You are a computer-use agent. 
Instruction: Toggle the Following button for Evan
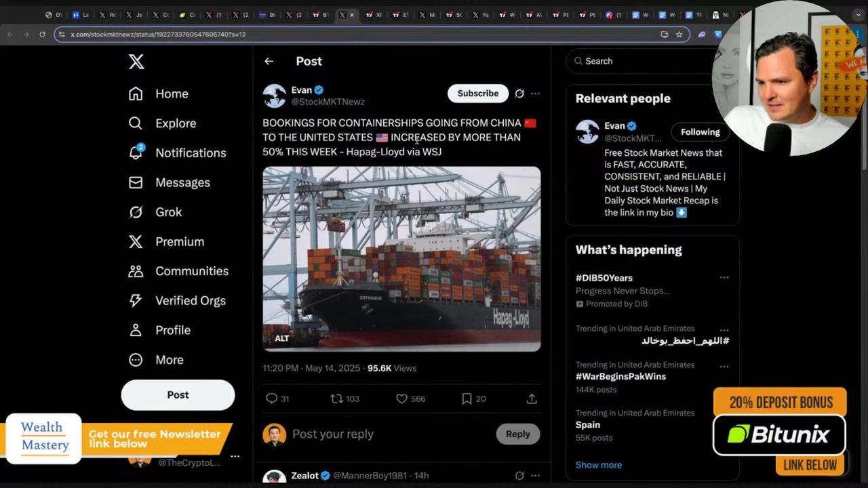point(701,132)
